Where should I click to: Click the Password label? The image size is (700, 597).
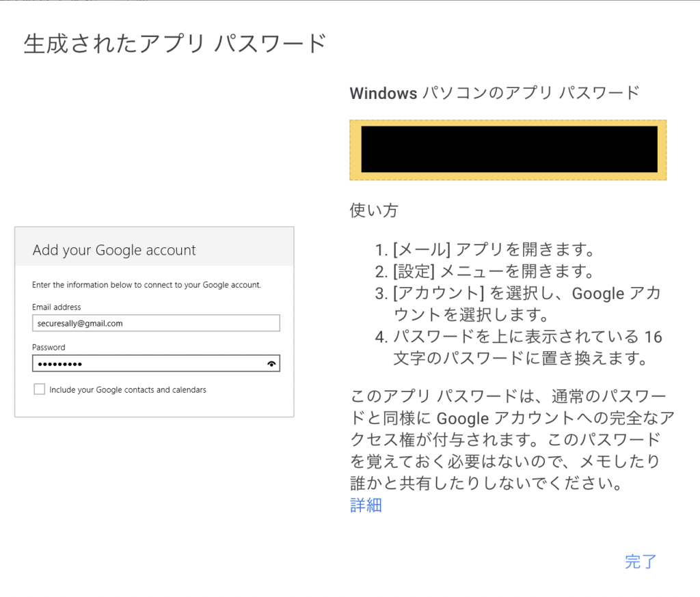point(49,347)
